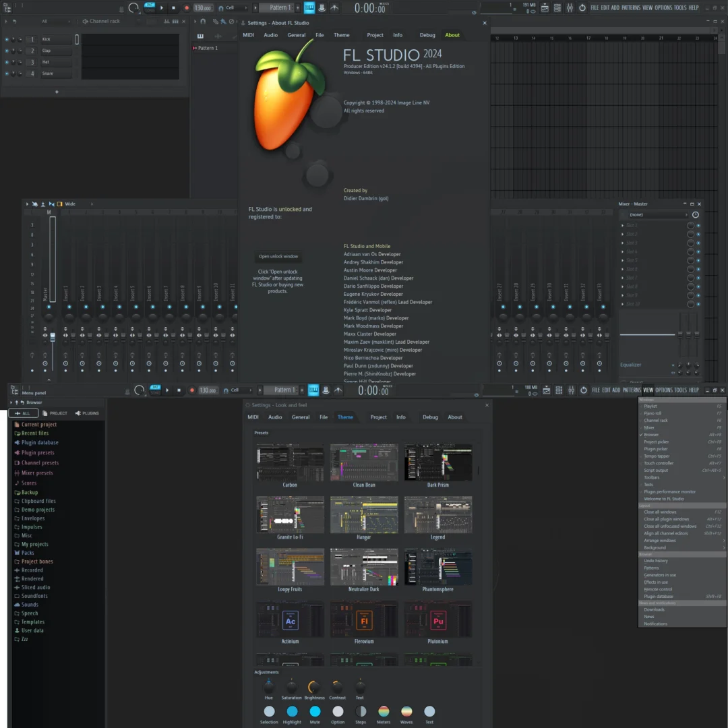Choose Tempo tapper from the View menu
728x728 pixels.
coord(657,456)
